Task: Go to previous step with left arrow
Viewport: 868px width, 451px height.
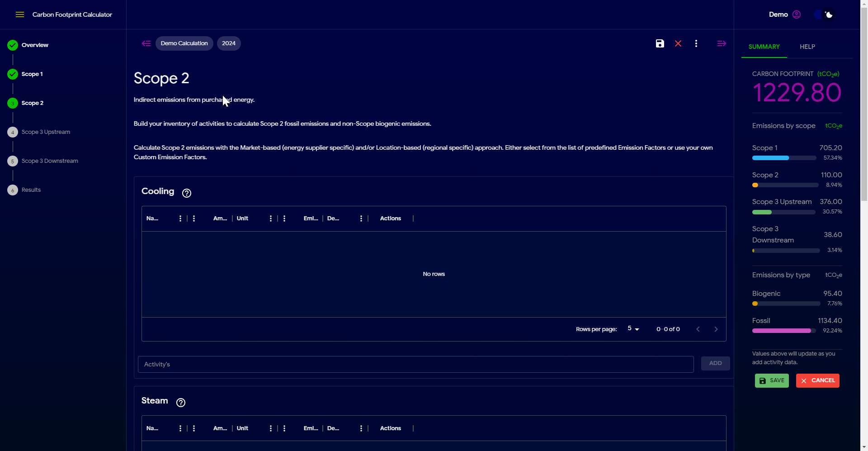Action: pyautogui.click(x=146, y=43)
